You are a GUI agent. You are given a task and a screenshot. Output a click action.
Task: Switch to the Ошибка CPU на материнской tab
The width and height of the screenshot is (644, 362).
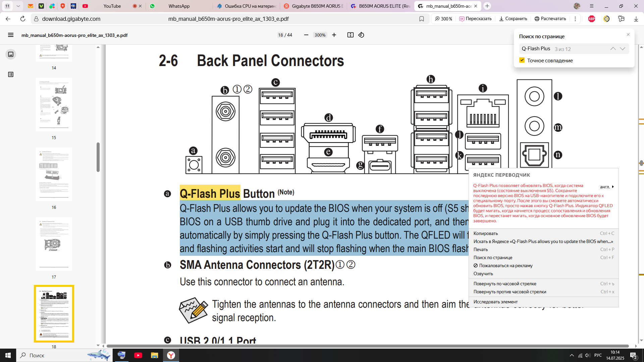coord(247,6)
